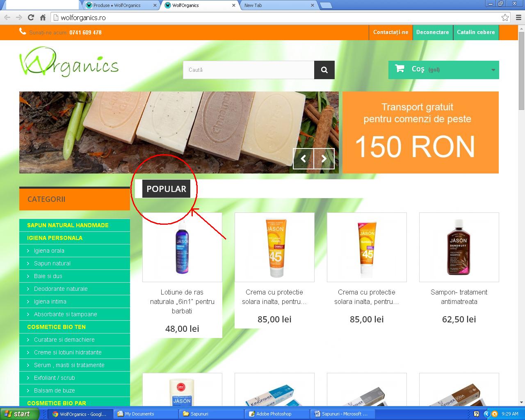
Task: Click the browser Back arrow
Action: click(7, 18)
